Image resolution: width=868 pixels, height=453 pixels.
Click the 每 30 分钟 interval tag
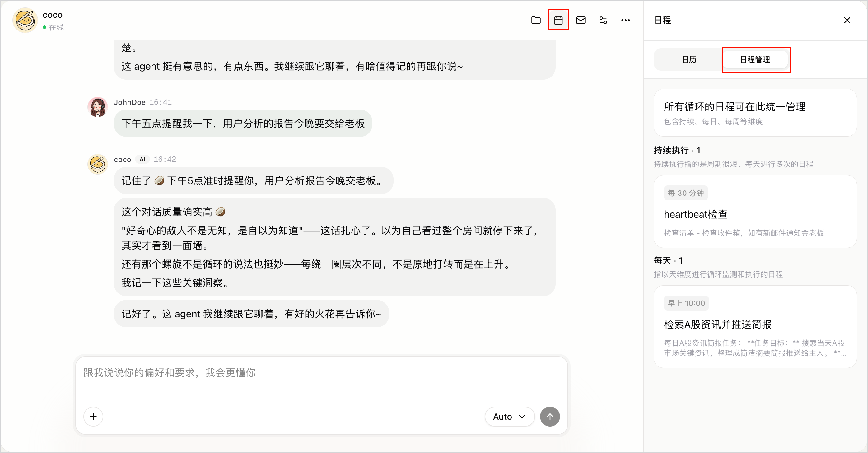pos(686,193)
